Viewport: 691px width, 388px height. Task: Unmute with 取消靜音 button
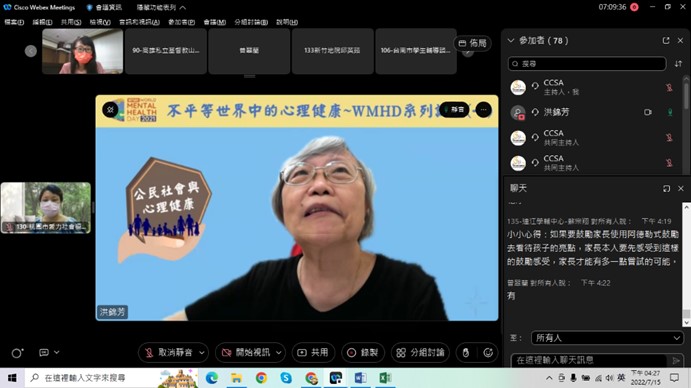tap(170, 353)
